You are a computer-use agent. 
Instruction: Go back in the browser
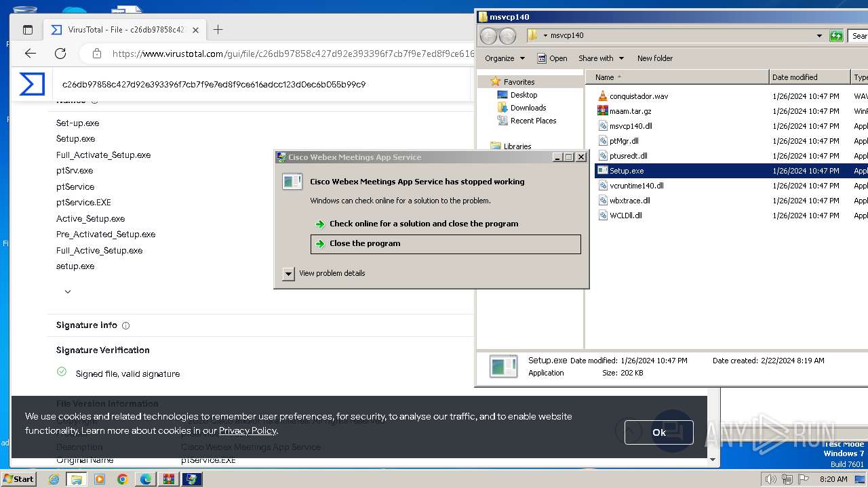coord(31,54)
